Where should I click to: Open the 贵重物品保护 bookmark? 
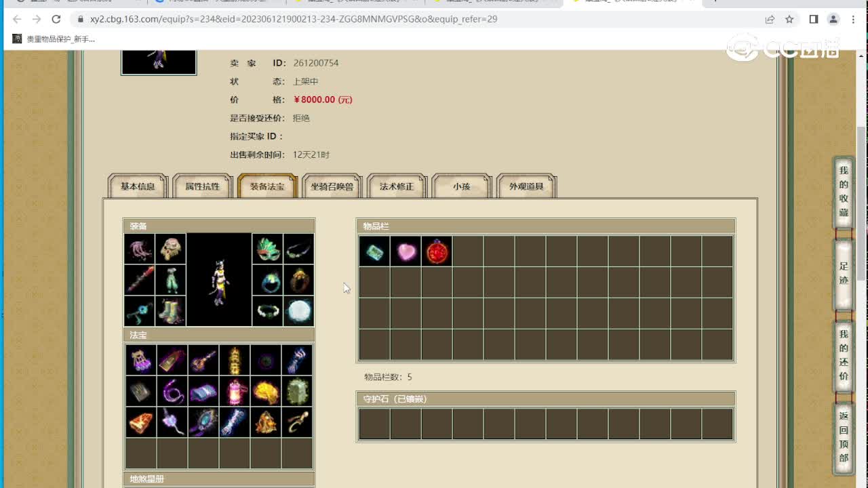click(54, 39)
